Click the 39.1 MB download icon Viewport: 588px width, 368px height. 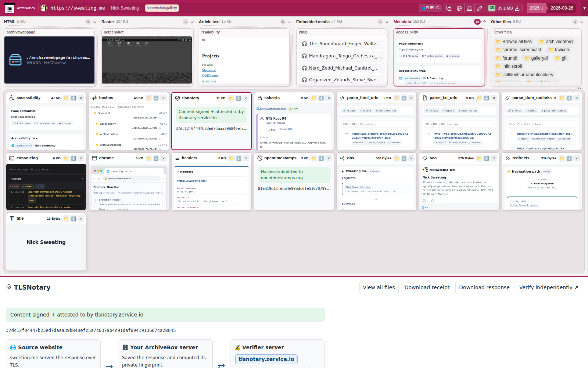click(517, 8)
